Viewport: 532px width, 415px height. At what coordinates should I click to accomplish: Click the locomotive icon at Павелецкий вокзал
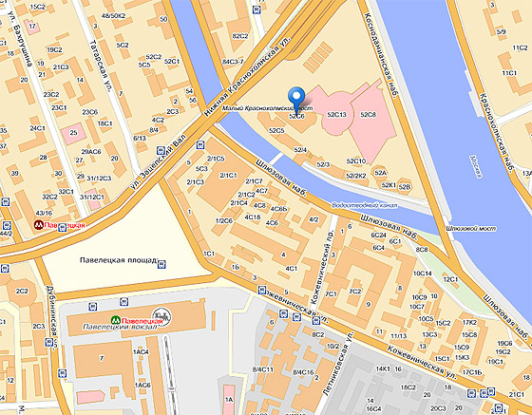(x=161, y=317)
